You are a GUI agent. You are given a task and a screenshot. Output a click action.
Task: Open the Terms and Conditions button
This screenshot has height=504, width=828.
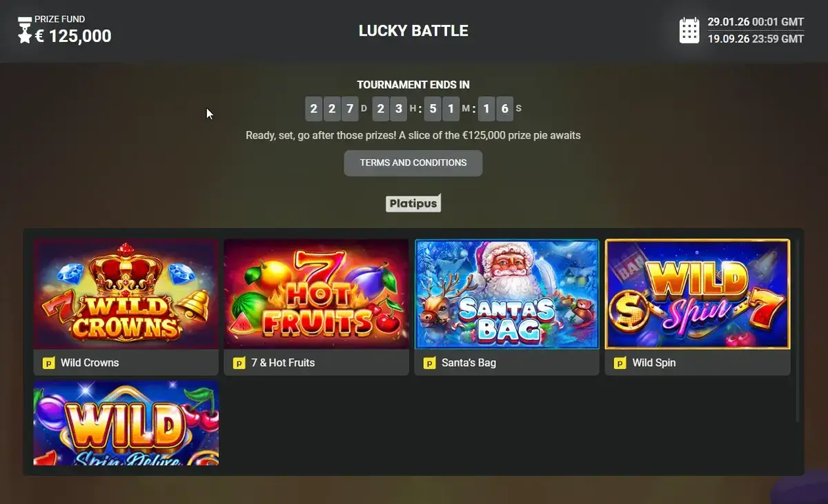[413, 163]
